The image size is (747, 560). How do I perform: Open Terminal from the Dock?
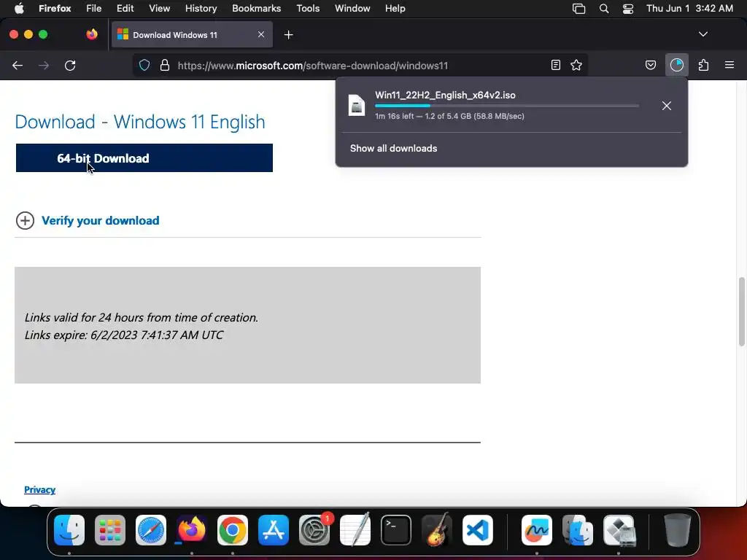[396, 530]
